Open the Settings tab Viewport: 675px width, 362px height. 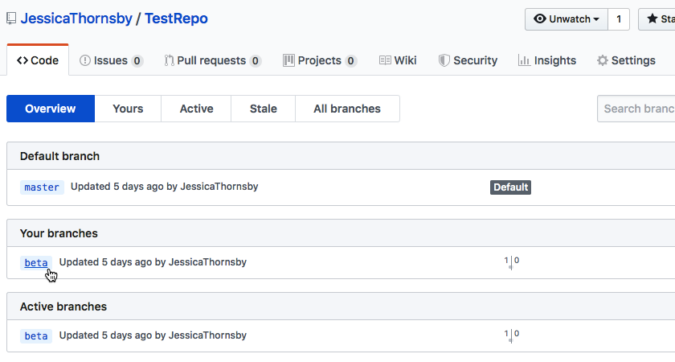626,60
